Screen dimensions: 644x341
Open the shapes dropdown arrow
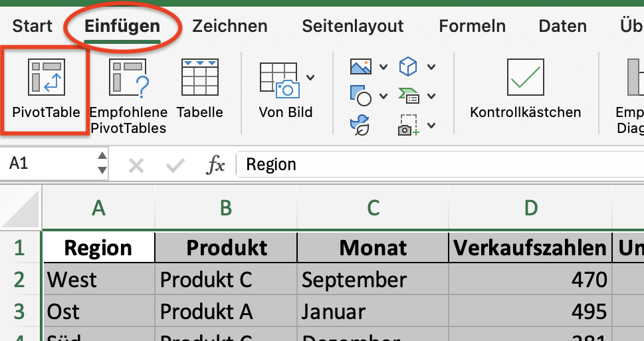[383, 96]
